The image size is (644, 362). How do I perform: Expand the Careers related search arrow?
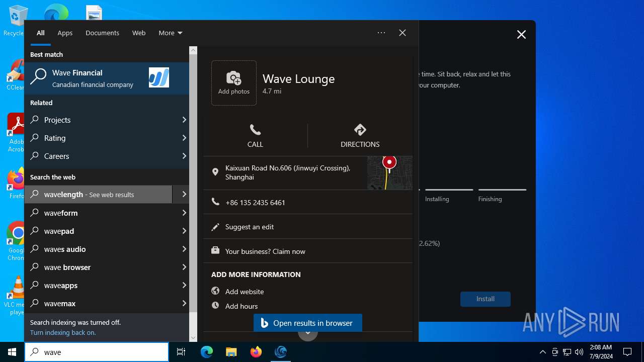coord(184,156)
